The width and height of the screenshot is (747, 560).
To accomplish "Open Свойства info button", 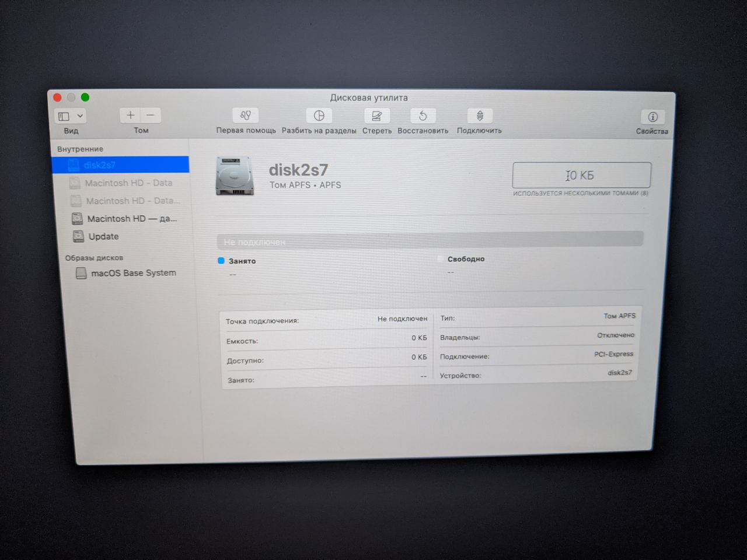I will point(652,117).
